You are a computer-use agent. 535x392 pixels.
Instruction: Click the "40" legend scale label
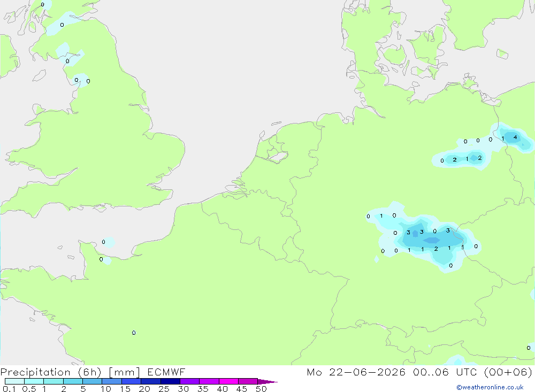point(222,389)
